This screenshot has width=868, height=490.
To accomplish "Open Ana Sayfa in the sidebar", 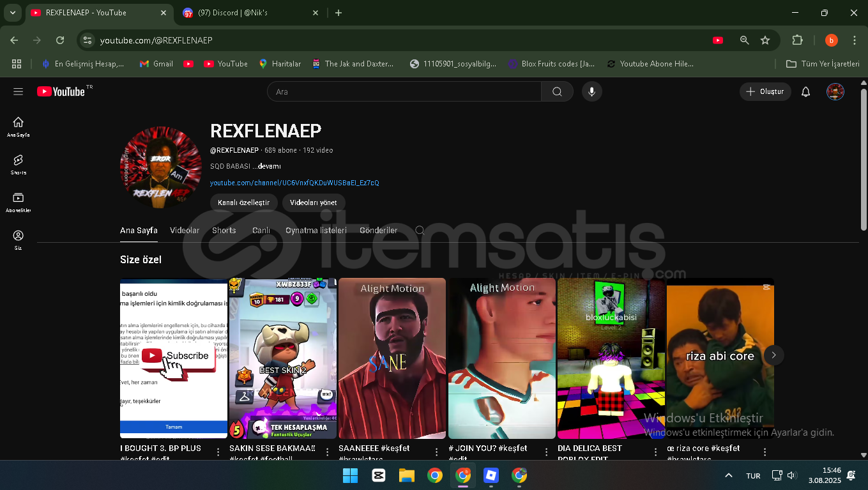I will pyautogui.click(x=18, y=126).
